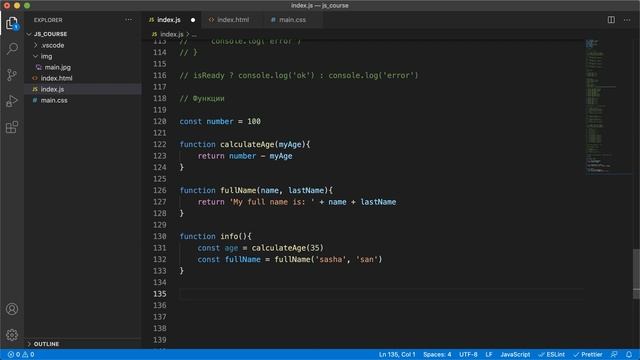This screenshot has width=640, height=360.
Task: Place cursor on empty line 135
Action: (381, 294)
